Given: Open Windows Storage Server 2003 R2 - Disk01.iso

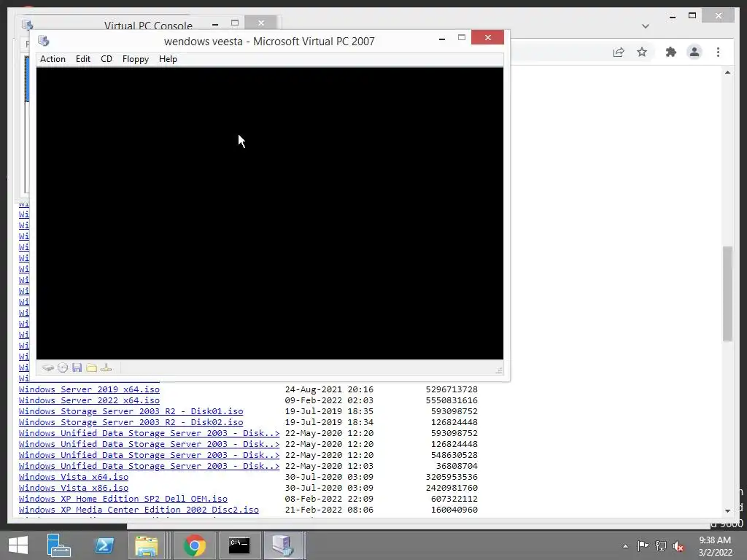Looking at the screenshot, I should [x=131, y=411].
